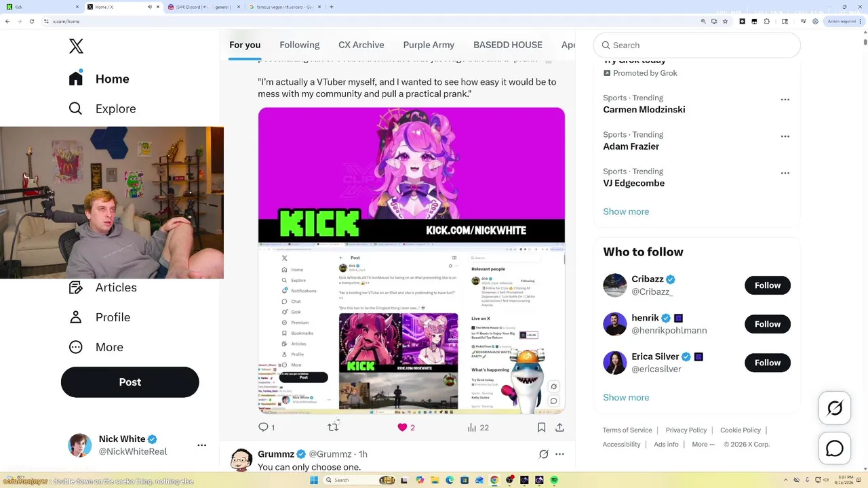Open options for Carmen Mlodzinski trend
Image resolution: width=868 pixels, height=488 pixels.
tap(785, 100)
